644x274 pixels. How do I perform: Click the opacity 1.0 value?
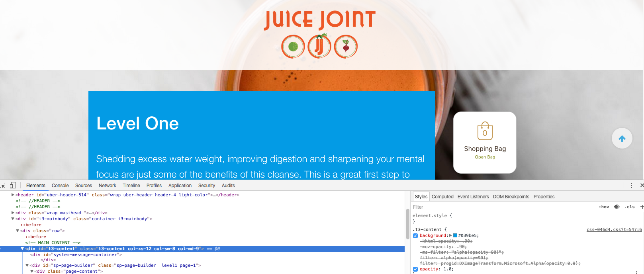tap(448, 269)
